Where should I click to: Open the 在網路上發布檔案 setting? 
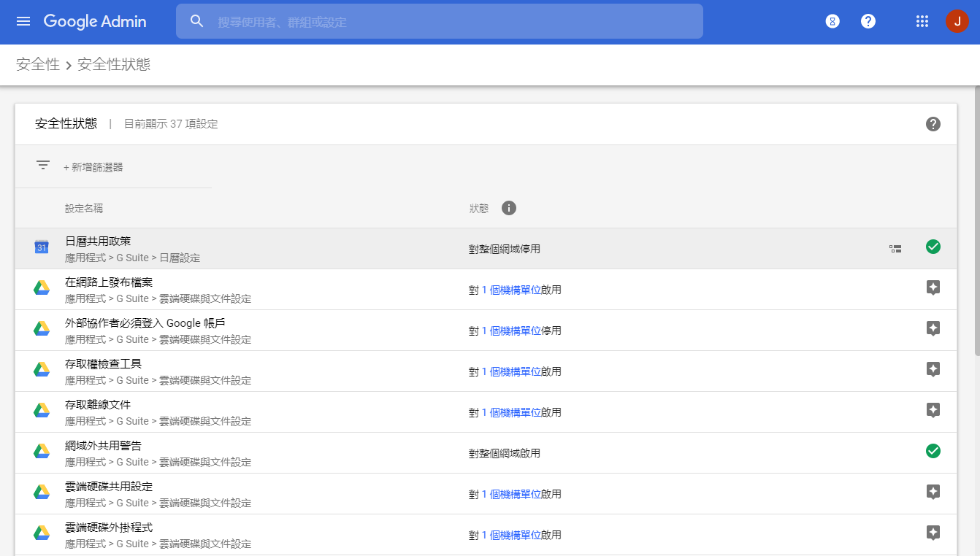pos(109,282)
